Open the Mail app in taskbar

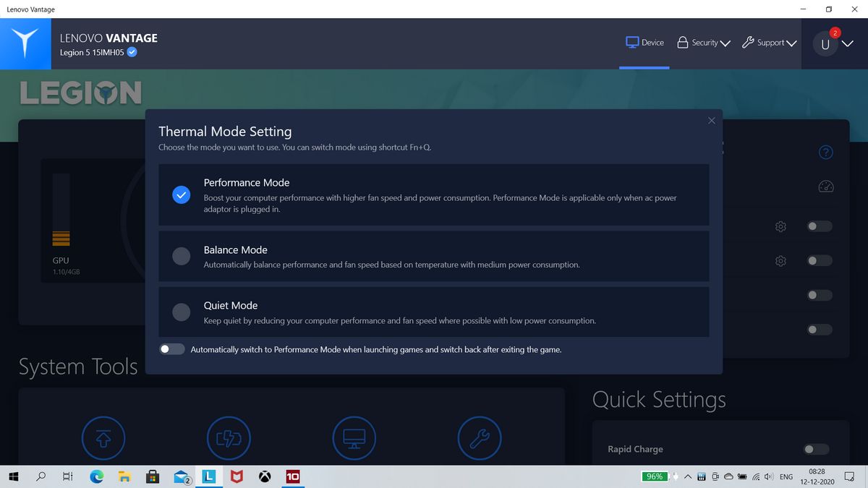[x=182, y=476]
